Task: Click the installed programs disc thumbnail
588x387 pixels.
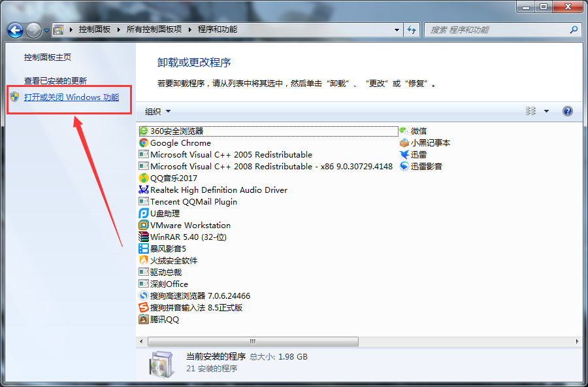Action: tap(161, 363)
